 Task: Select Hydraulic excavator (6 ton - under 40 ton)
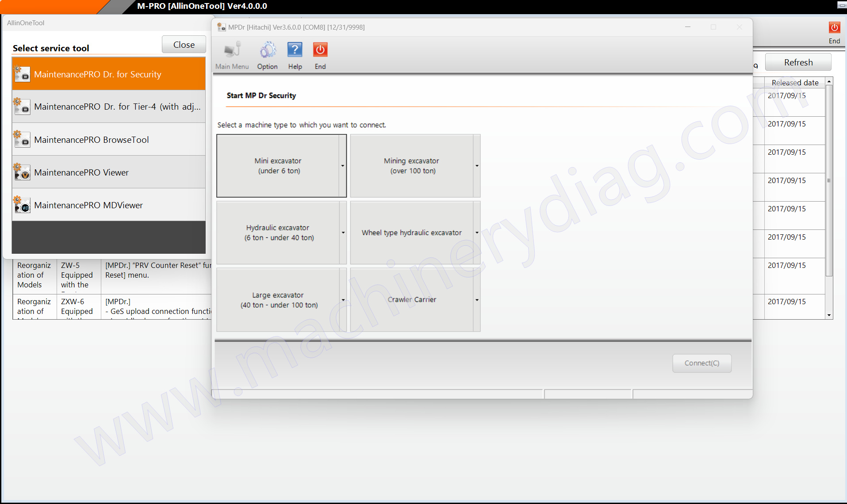[x=278, y=233]
